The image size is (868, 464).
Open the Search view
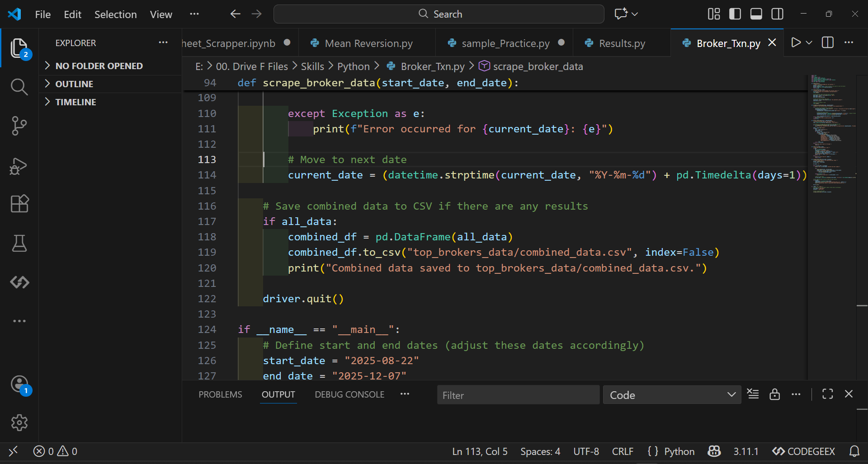coord(19,87)
